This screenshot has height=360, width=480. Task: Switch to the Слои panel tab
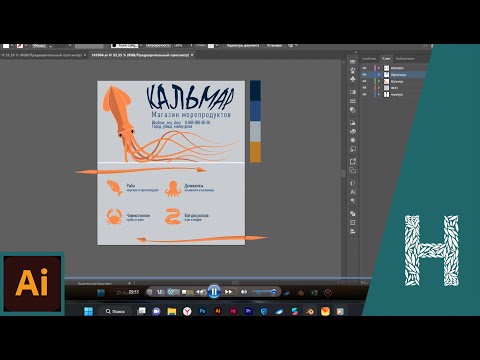click(x=386, y=59)
